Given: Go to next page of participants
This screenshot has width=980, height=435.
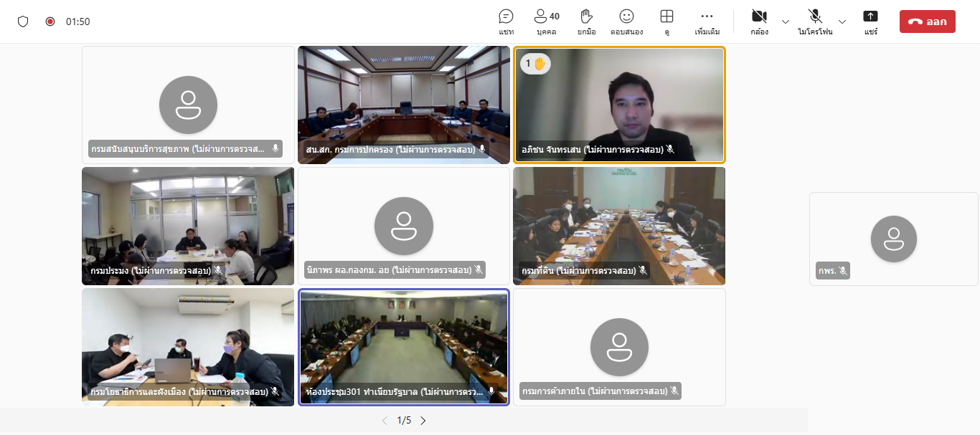Looking at the screenshot, I should (x=423, y=421).
